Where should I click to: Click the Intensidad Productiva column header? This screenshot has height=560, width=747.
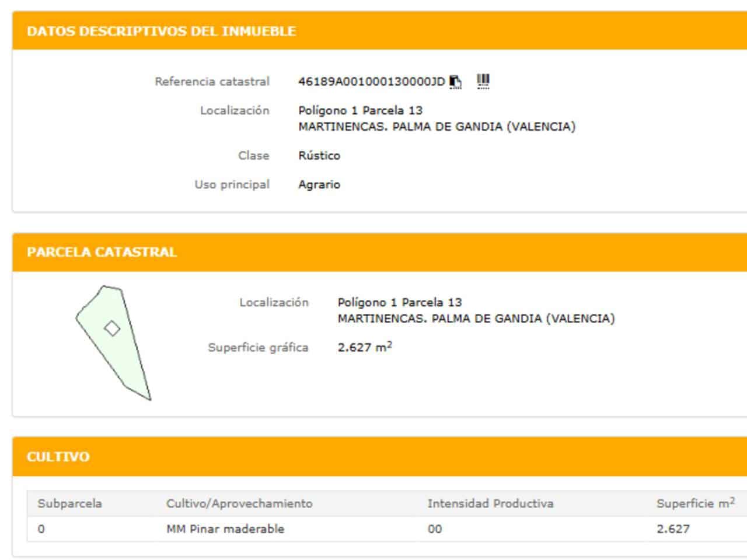click(x=491, y=502)
